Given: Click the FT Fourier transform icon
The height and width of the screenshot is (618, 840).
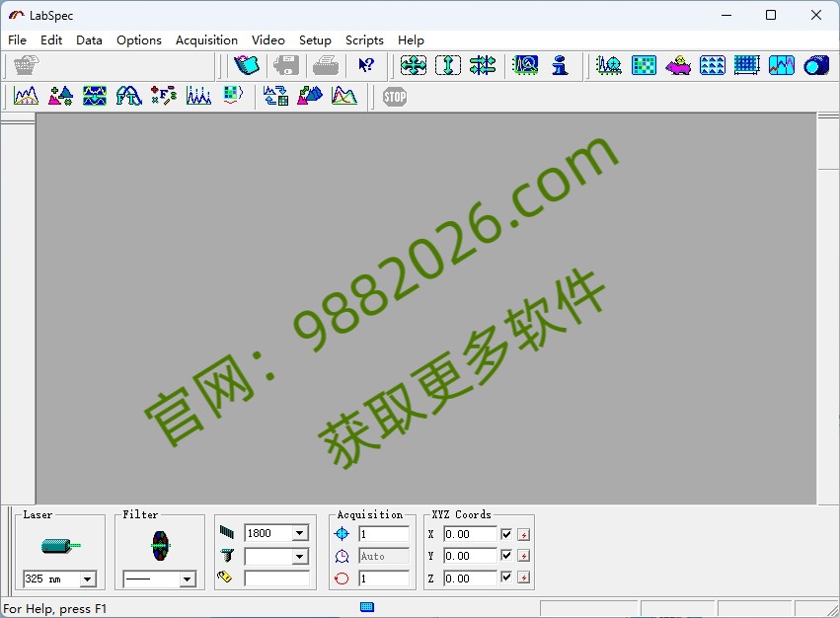Looking at the screenshot, I should (x=129, y=96).
